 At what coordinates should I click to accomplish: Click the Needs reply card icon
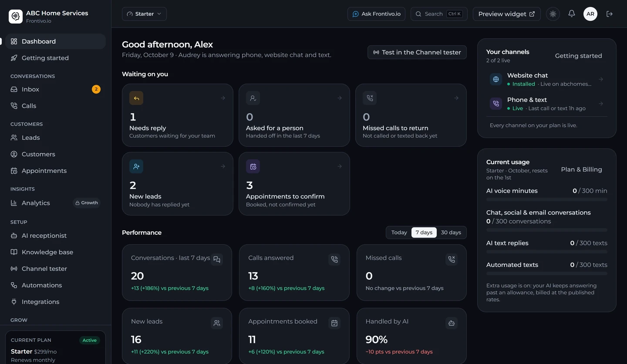(x=136, y=98)
